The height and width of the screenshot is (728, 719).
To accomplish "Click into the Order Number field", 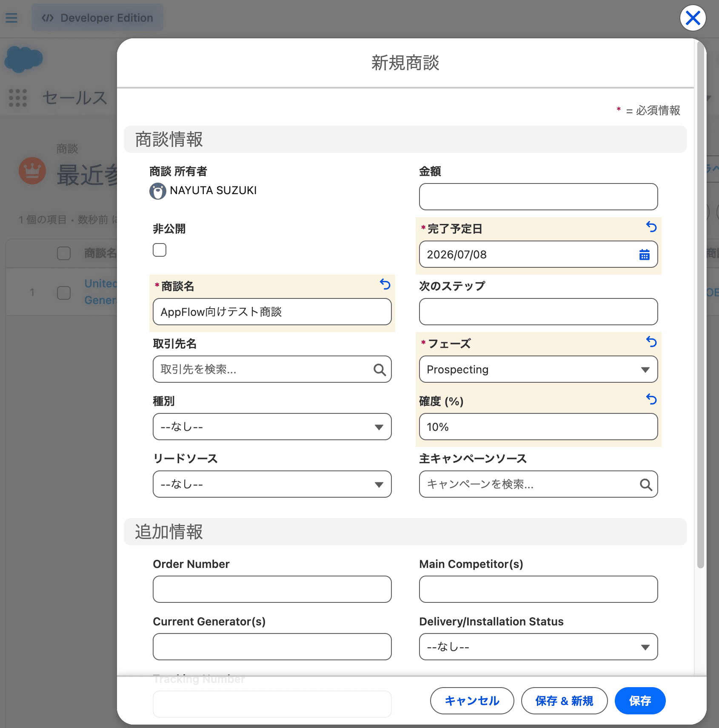I will pos(272,589).
